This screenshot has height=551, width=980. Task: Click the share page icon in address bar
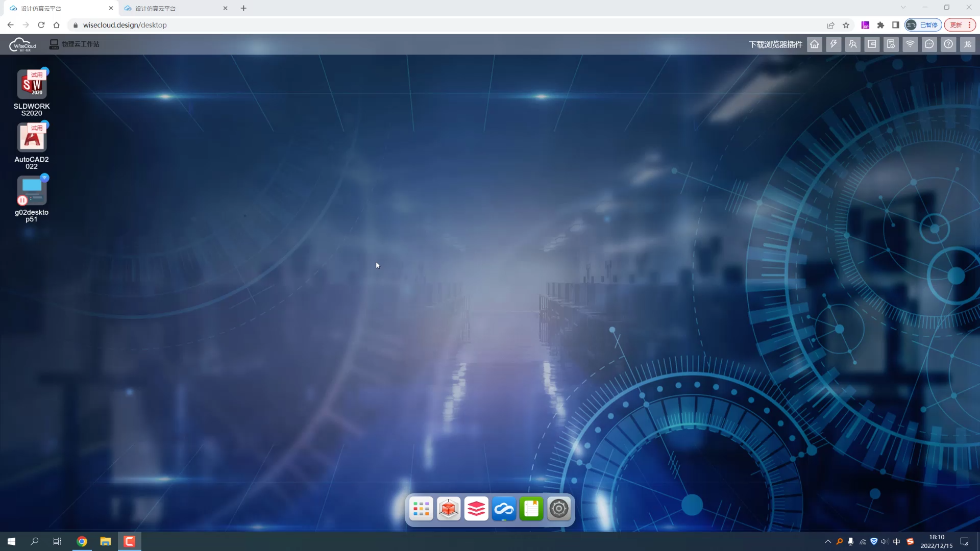831,25
